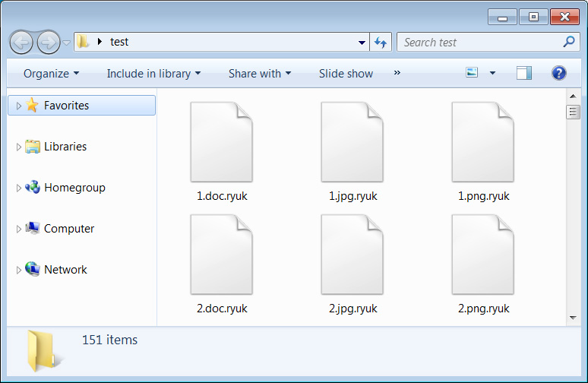The height and width of the screenshot is (383, 588).
Task: Select the 2.jpg.ryuk file icon
Action: 352,255
